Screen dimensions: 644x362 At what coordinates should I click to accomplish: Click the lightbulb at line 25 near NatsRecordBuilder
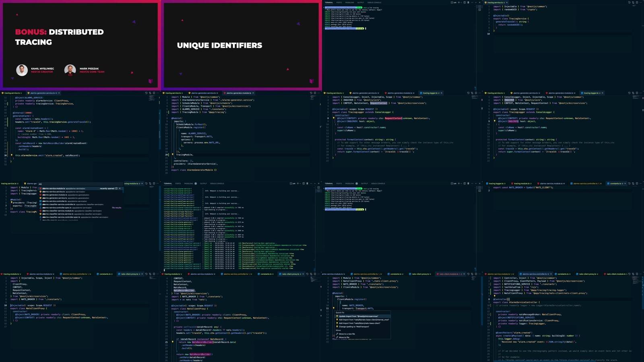click(173, 342)
